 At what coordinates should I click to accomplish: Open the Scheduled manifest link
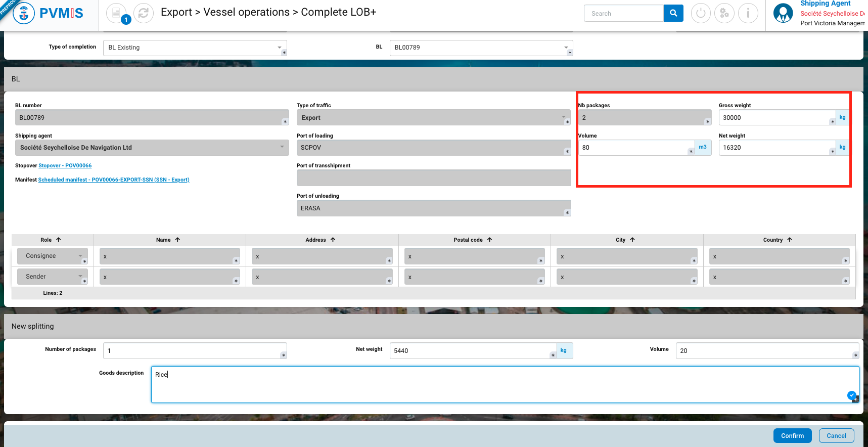114,180
